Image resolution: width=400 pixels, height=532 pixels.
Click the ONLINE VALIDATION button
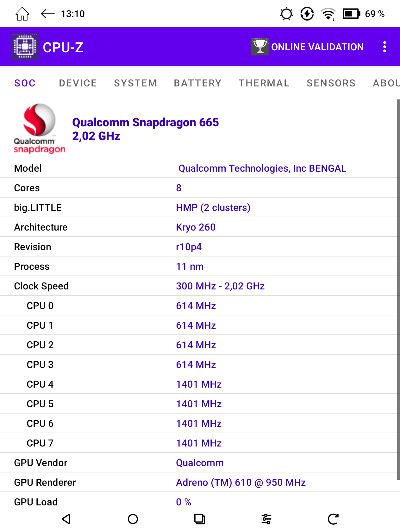(308, 47)
